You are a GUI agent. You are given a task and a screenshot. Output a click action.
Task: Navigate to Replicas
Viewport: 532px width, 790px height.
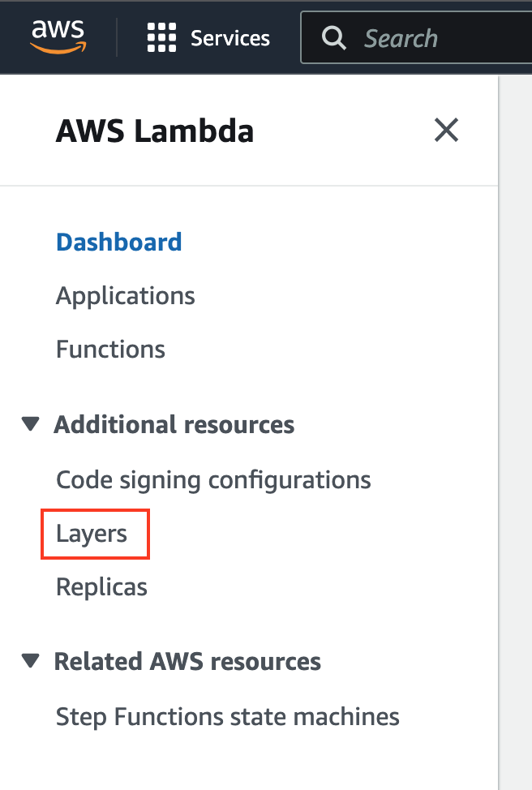[x=101, y=587]
